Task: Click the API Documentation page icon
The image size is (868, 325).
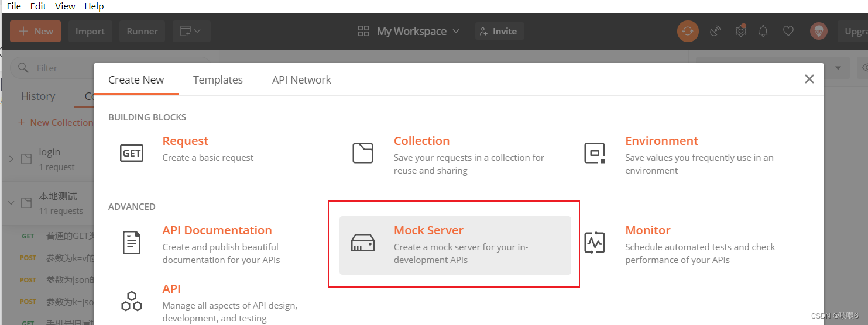Action: click(x=132, y=243)
